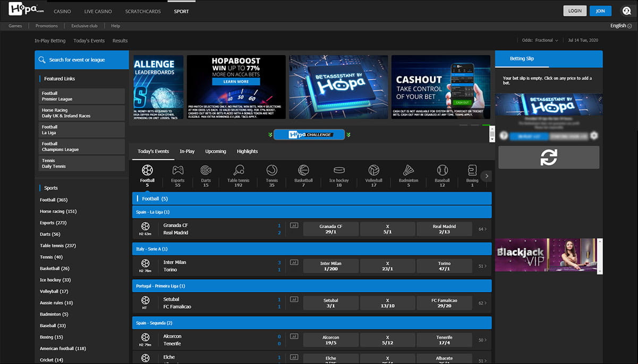This screenshot has height=364, width=638.
Task: Open the Results link
Action: coord(120,41)
